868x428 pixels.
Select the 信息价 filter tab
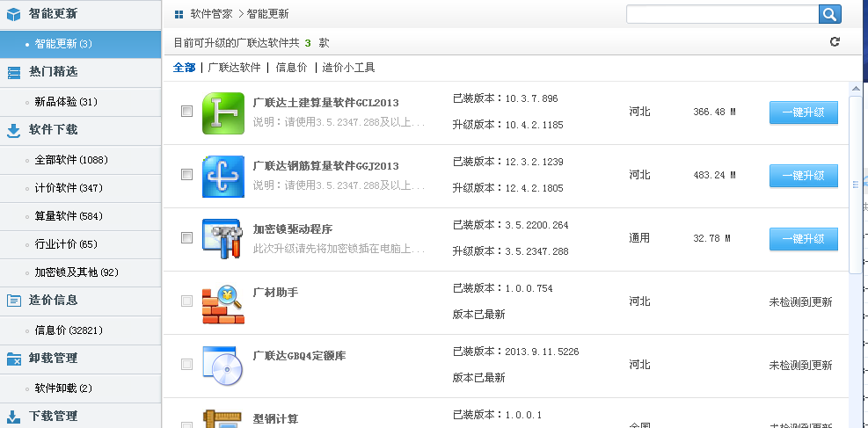pyautogui.click(x=291, y=68)
